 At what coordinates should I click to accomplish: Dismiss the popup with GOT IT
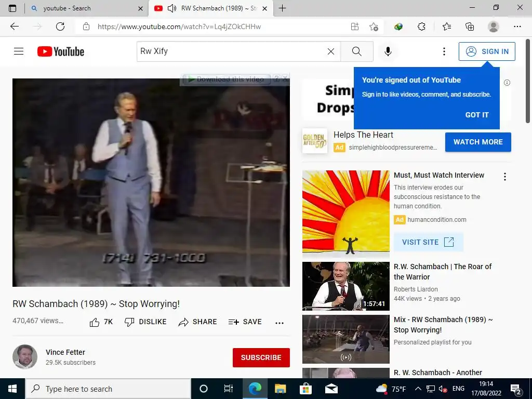[x=477, y=115]
